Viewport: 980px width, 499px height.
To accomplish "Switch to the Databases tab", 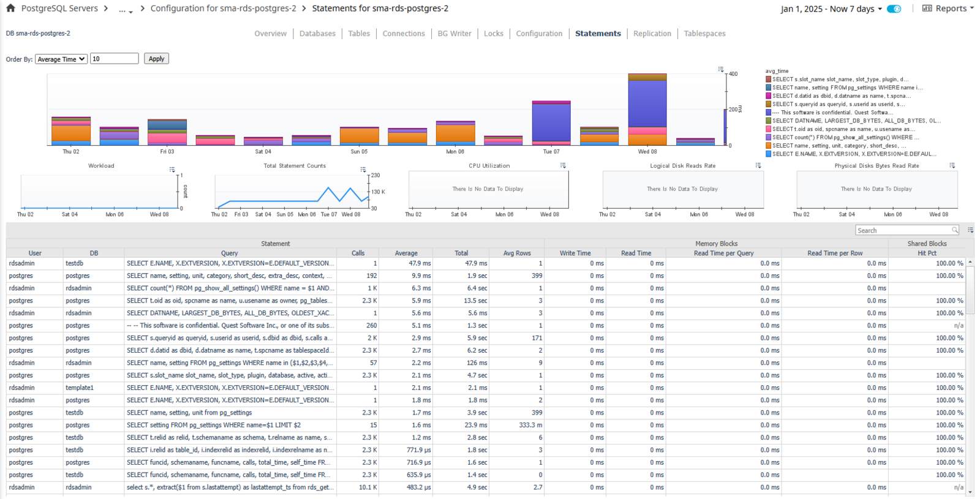I will 317,34.
